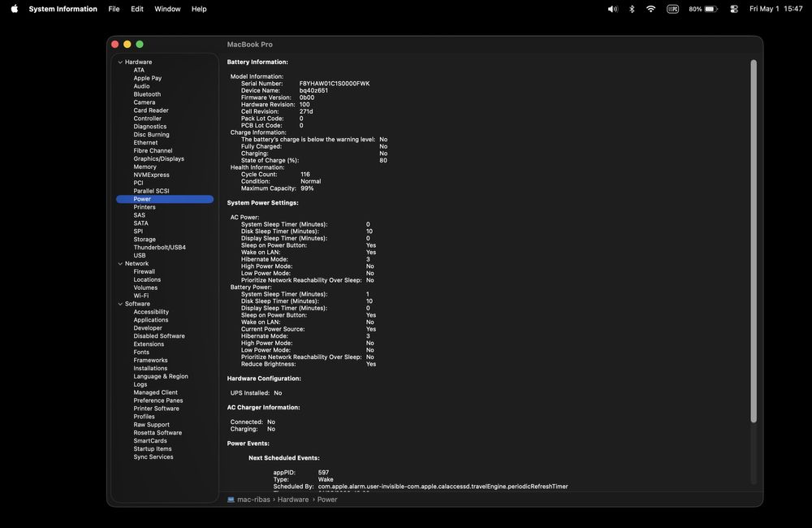This screenshot has height=528, width=812.
Task: Open Bluetooth status menu icon
Action: pos(632,9)
